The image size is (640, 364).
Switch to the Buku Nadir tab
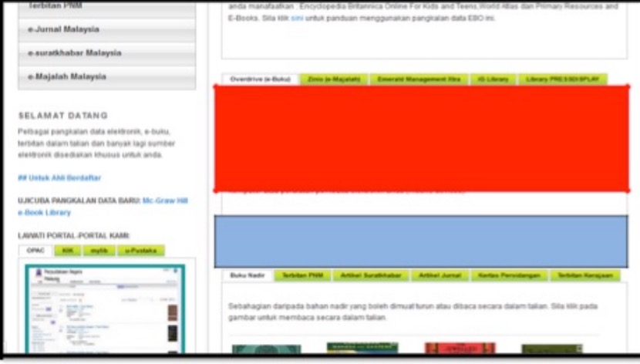tap(247, 275)
